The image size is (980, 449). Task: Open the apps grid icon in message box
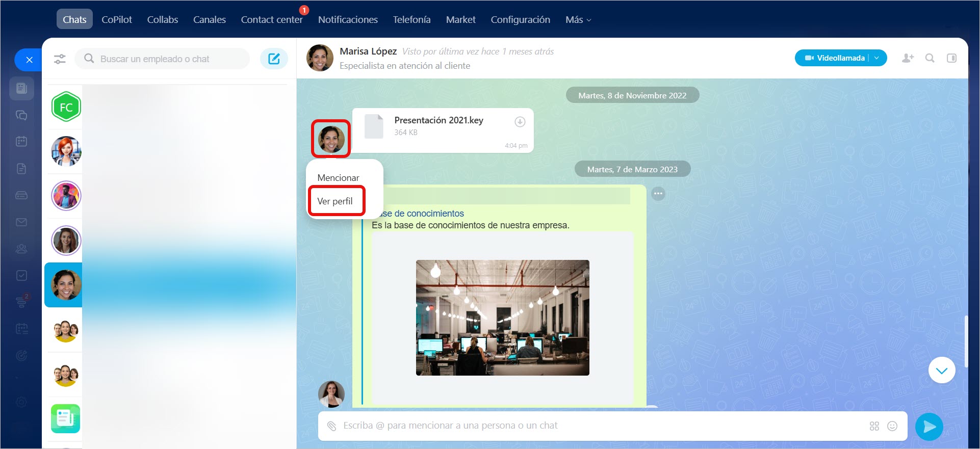point(874,426)
